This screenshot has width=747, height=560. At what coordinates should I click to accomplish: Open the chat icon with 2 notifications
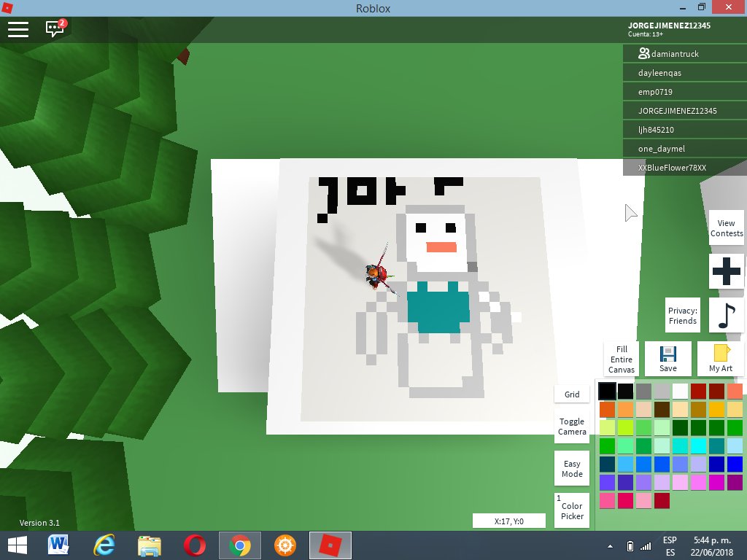coord(55,28)
